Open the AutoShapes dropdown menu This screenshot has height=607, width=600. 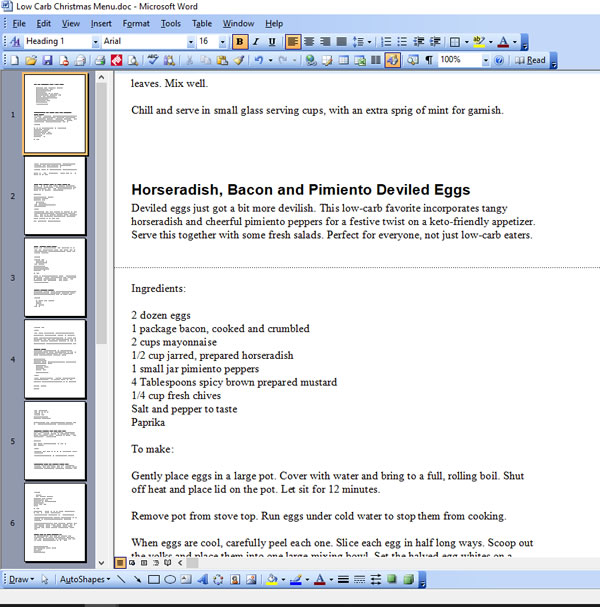[x=85, y=580]
